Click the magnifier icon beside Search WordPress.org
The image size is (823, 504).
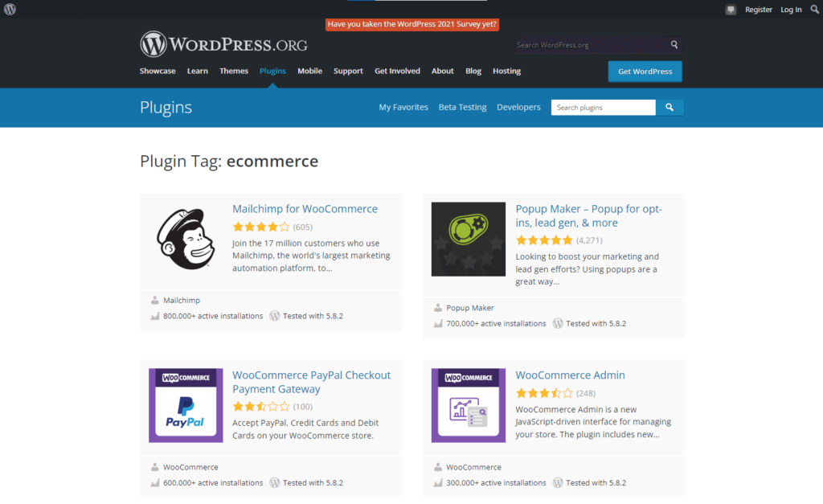(x=674, y=45)
